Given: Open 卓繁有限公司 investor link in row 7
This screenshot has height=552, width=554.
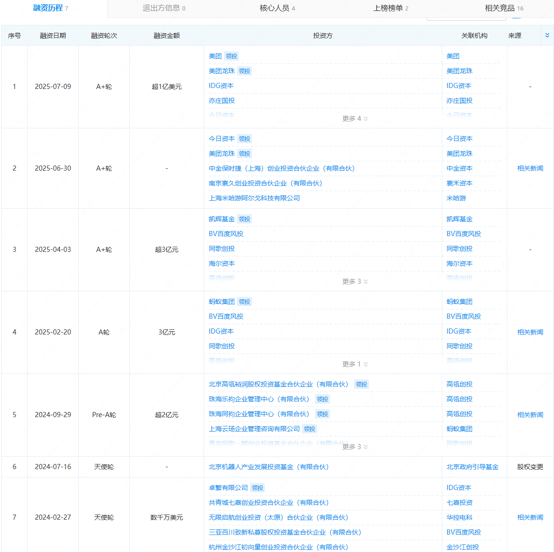Looking at the screenshot, I should (x=228, y=488).
